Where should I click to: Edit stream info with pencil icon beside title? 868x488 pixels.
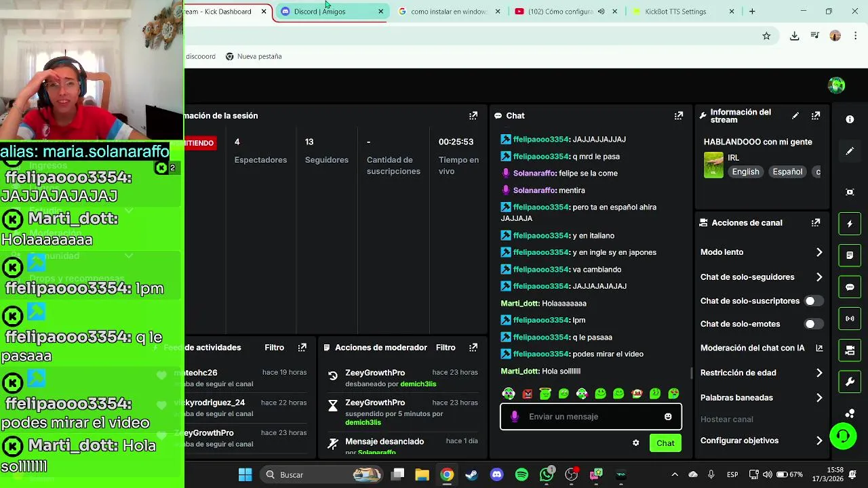795,116
